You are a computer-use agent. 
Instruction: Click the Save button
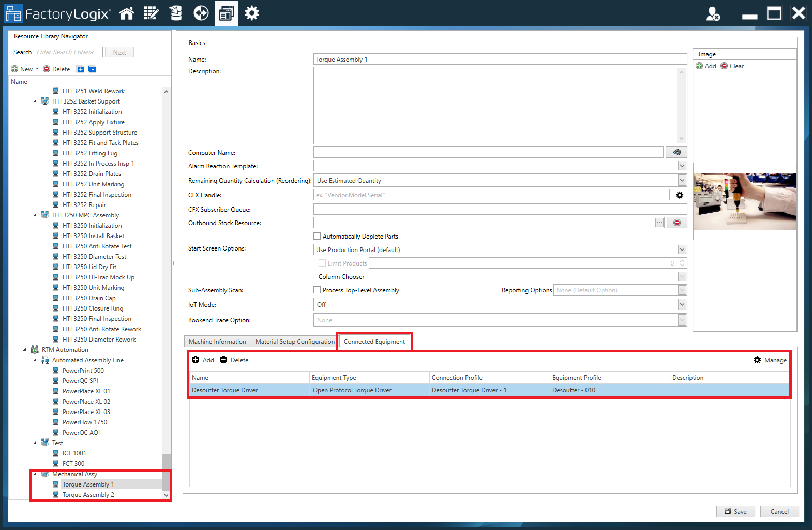735,512
